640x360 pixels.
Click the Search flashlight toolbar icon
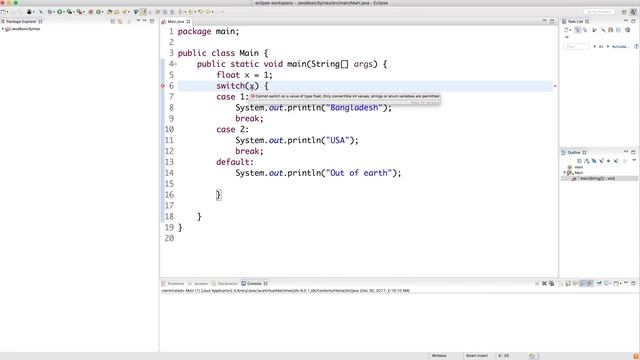[124, 12]
